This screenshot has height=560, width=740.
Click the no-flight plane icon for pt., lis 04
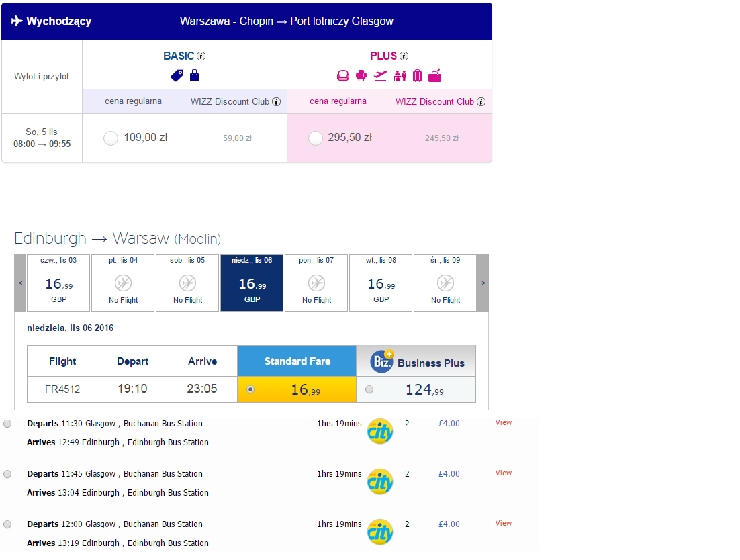[x=123, y=283]
